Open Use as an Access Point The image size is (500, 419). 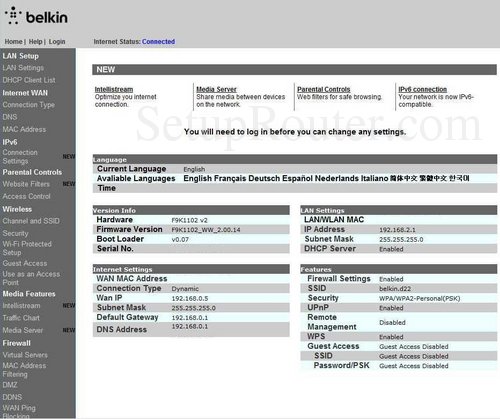point(31,278)
